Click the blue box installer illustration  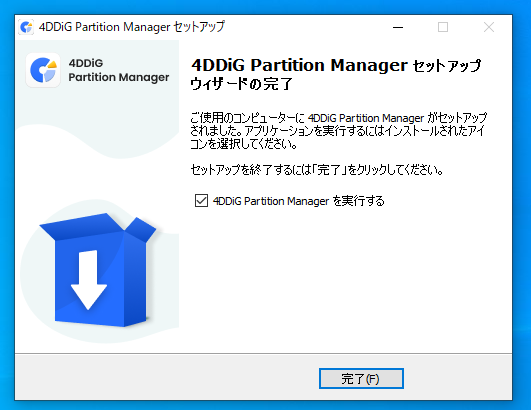click(98, 270)
